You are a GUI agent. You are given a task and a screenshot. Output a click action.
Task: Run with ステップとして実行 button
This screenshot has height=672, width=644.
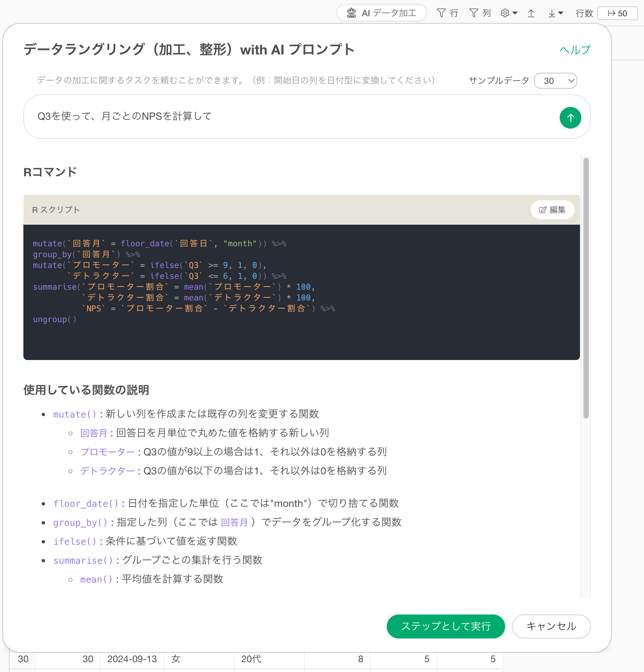click(x=445, y=626)
